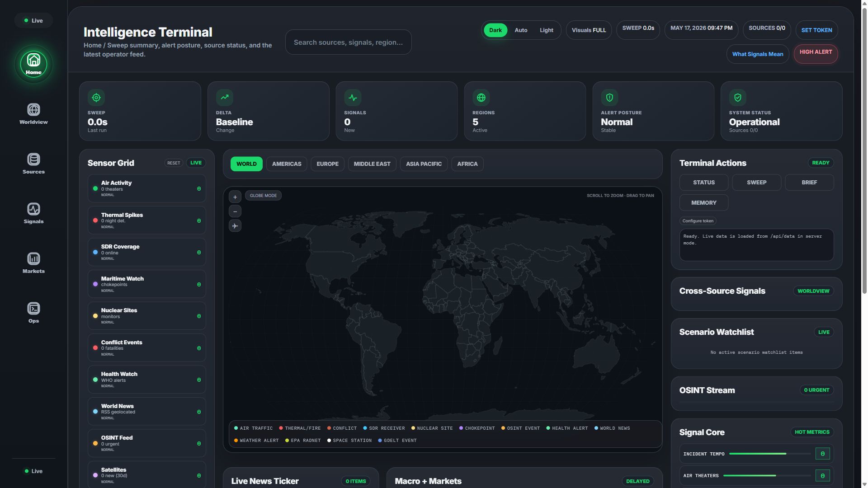Click the SET TOKEN button
The width and height of the screenshot is (868, 488).
pos(816,30)
